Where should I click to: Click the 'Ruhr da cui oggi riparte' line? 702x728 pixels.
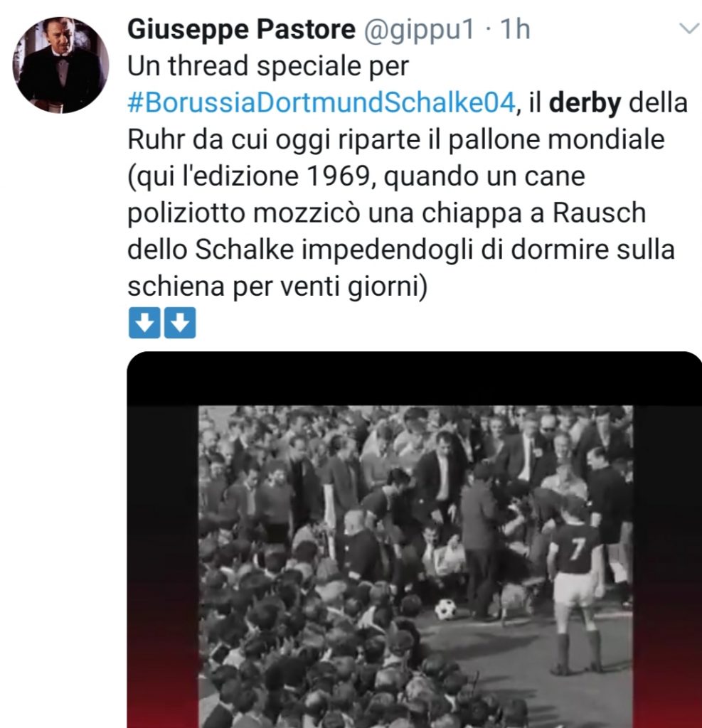coord(273,140)
